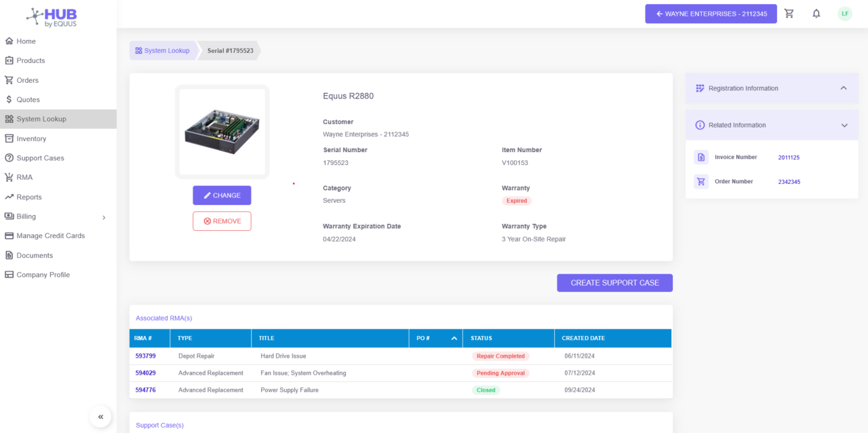This screenshot has height=433, width=868.
Task: Click the Equus R2880 product name
Action: point(348,96)
